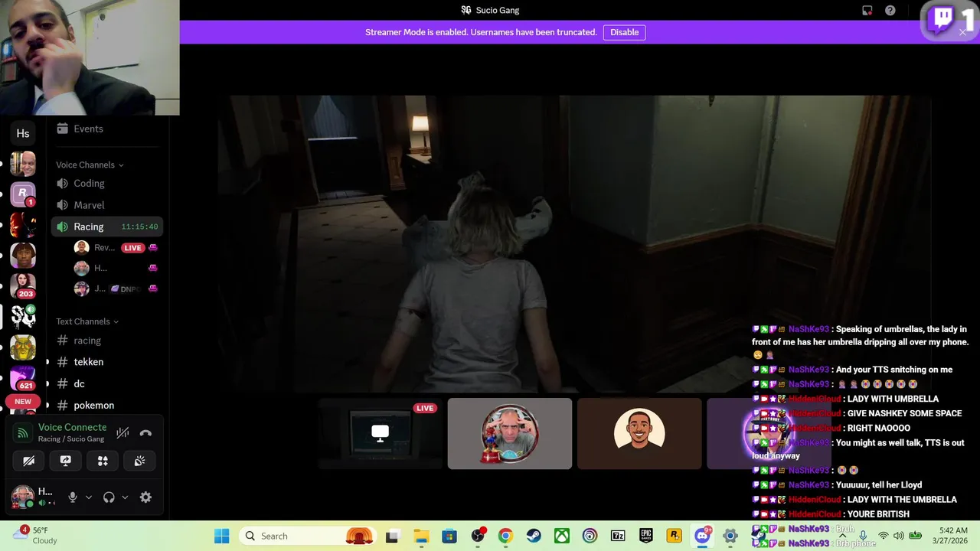The height and width of the screenshot is (551, 980).
Task: Open the purple R server icon
Action: 23,194
